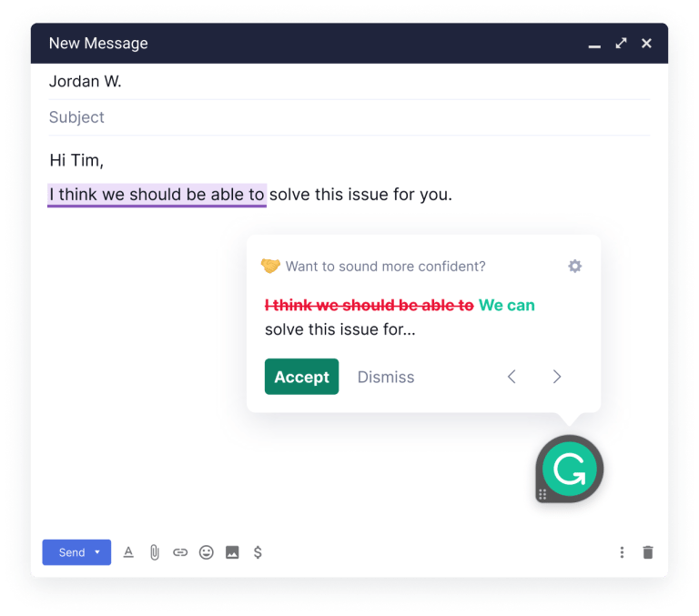Click the recipient Jordan W. field
This screenshot has height=616, width=699.
(x=349, y=82)
